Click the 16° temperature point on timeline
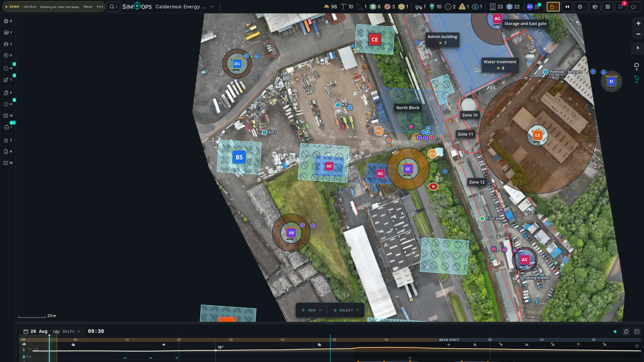 click(216, 350)
